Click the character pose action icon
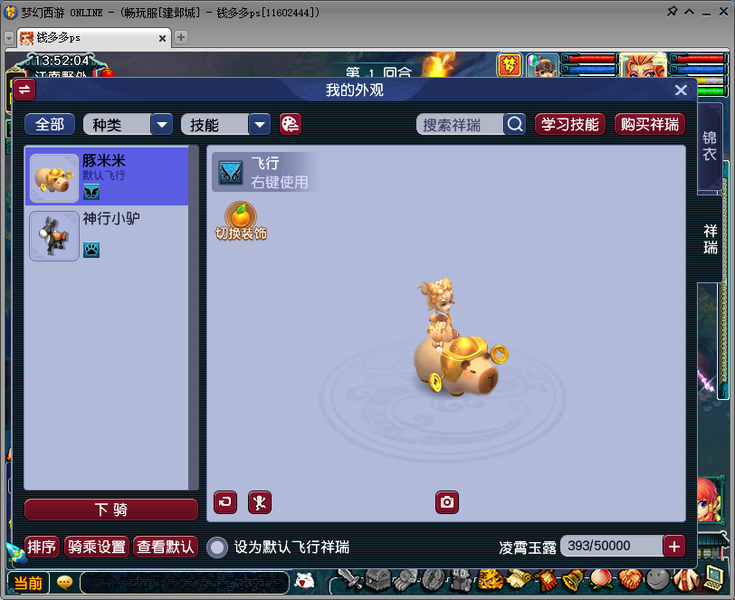The width and height of the screenshot is (735, 600). (x=260, y=502)
